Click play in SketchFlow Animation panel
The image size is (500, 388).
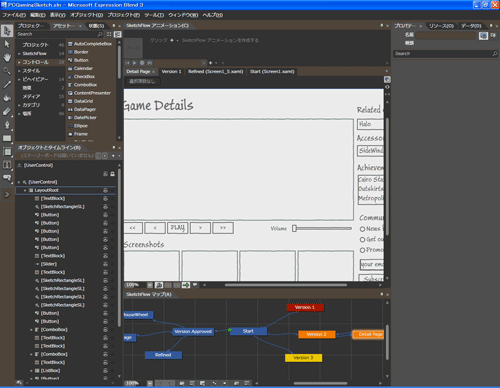pos(135,63)
